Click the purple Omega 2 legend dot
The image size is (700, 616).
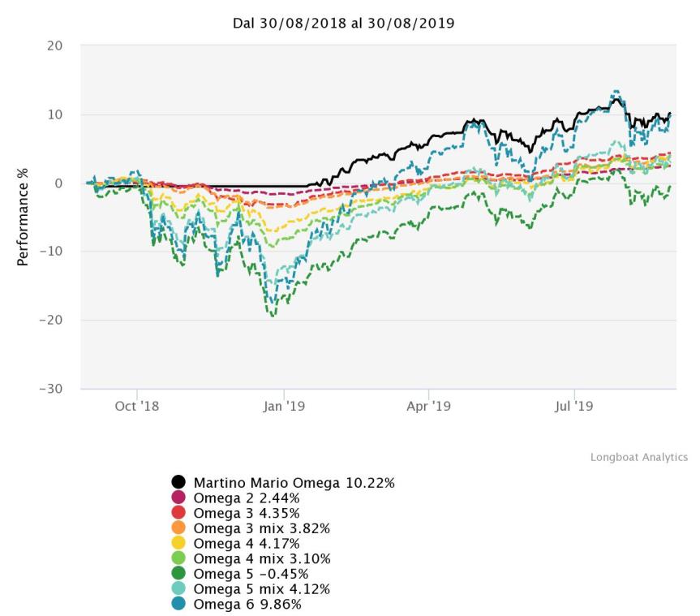click(178, 498)
